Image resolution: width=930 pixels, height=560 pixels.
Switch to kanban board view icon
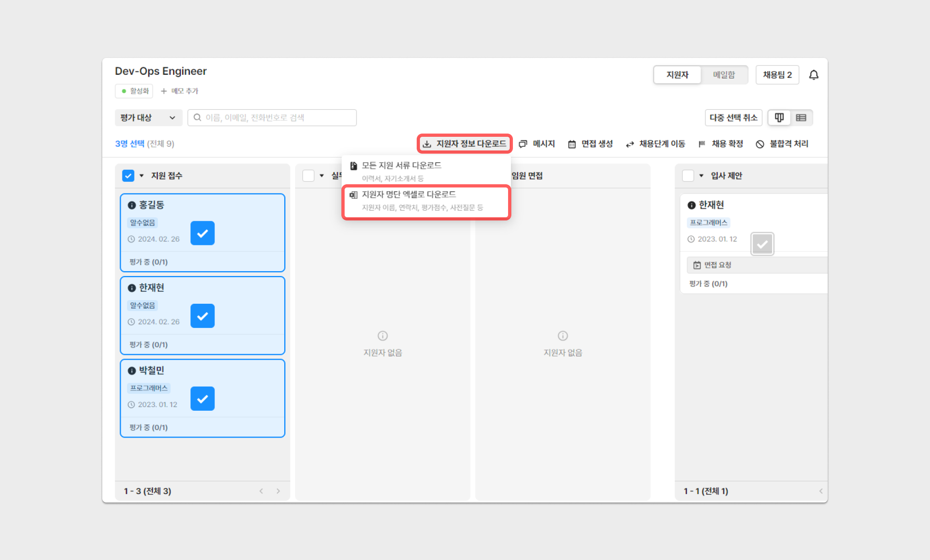tap(779, 117)
